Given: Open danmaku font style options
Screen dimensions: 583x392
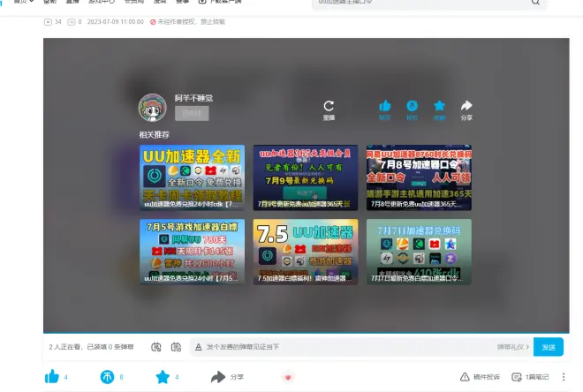Looking at the screenshot, I should 199,347.
